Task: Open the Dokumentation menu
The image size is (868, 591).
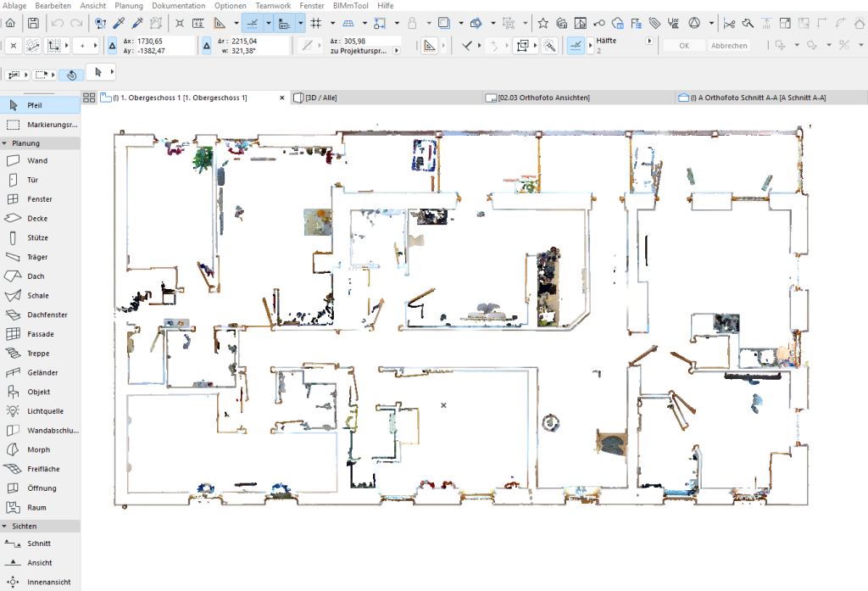Action: coord(178,5)
